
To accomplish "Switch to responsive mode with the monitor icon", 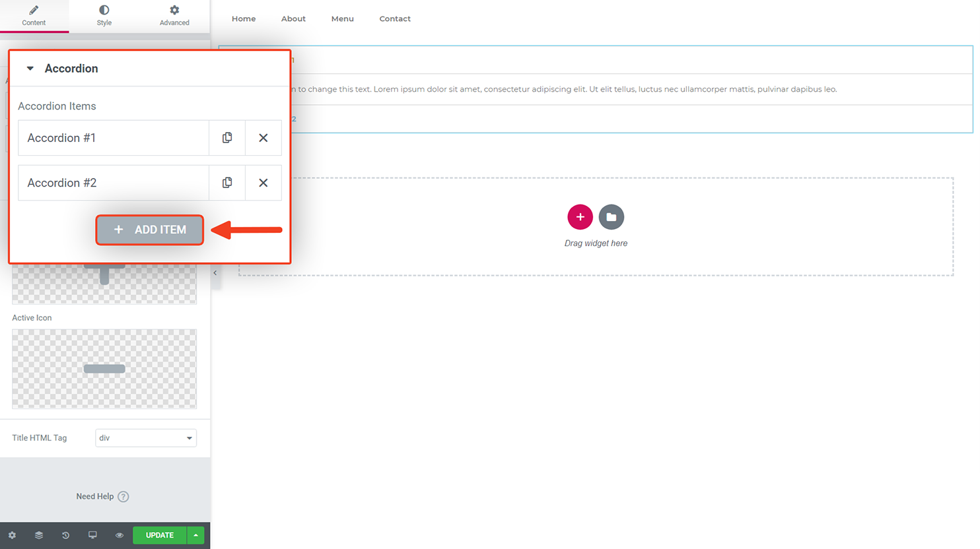I will [x=92, y=535].
